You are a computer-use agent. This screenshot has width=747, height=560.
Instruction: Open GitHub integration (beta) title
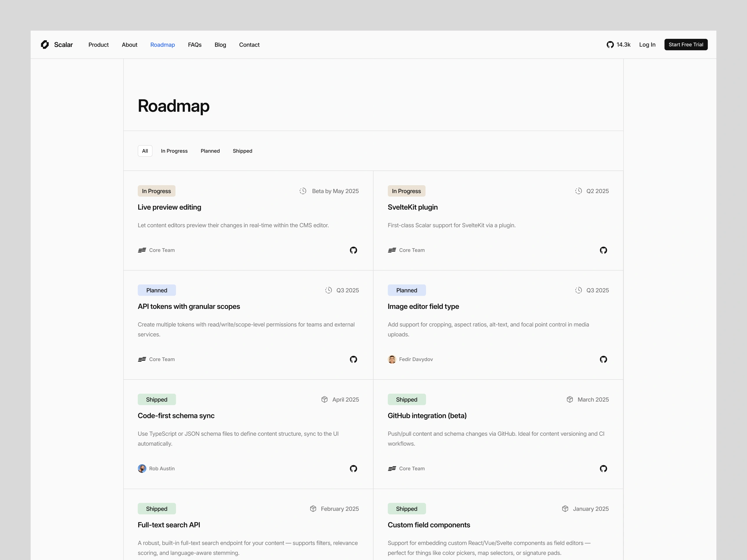427,416
